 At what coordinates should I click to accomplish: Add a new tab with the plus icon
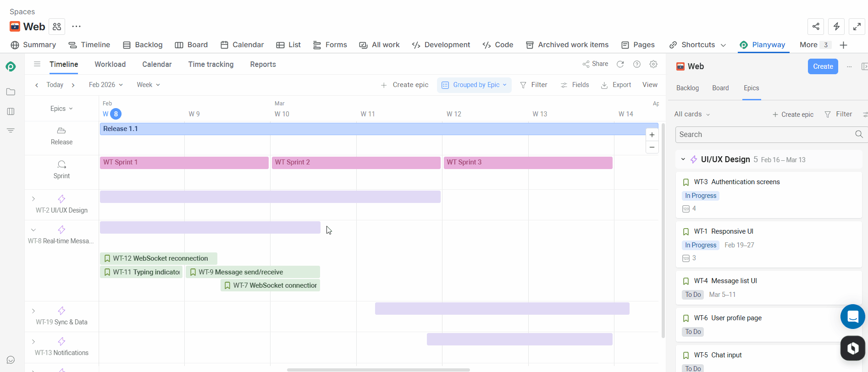tap(843, 45)
